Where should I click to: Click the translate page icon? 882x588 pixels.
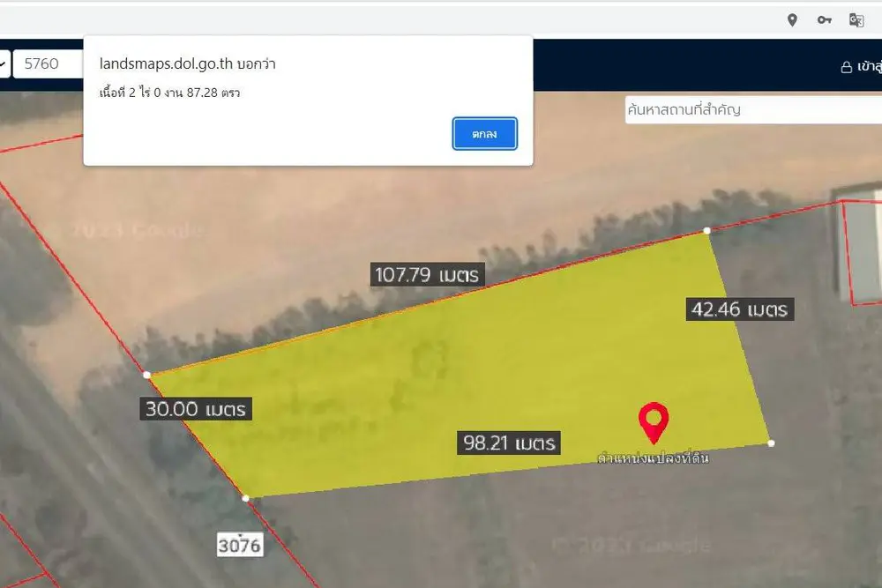pyautogui.click(x=856, y=20)
